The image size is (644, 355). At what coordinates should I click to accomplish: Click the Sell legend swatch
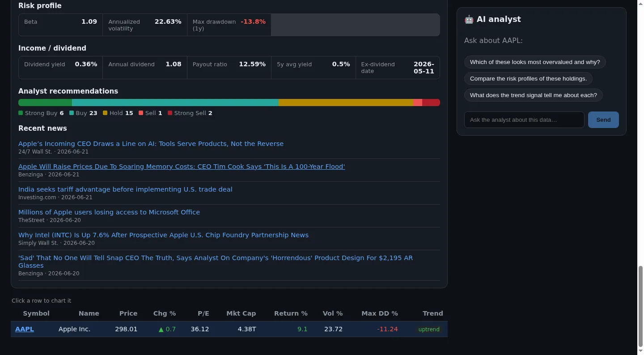click(141, 113)
